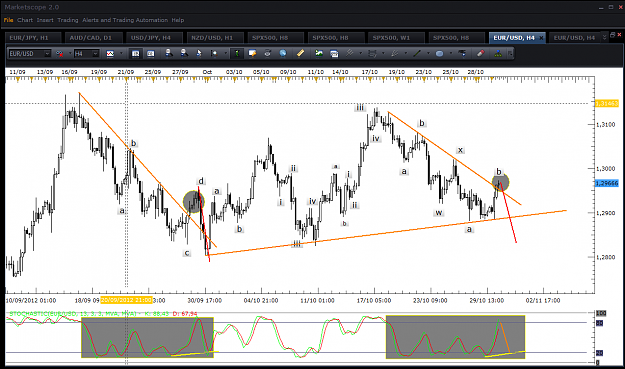625x369 pixels.
Task: Click the blue globe icon
Action: coord(283,53)
